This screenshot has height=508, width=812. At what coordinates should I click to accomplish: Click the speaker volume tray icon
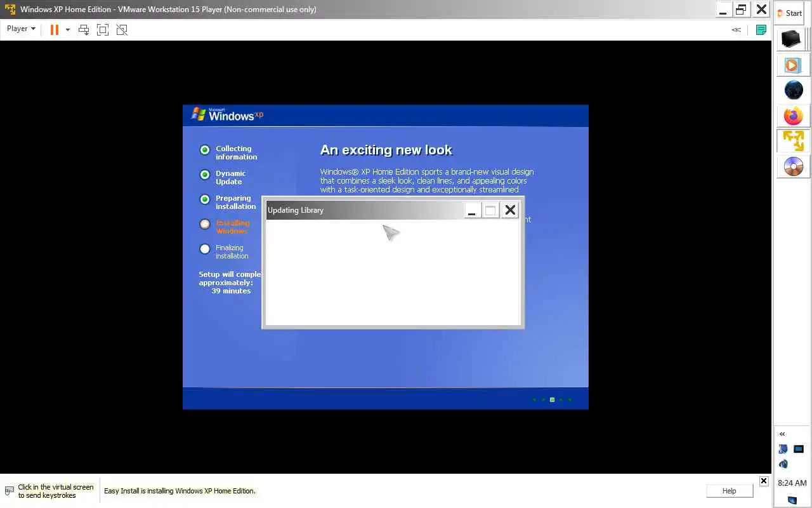click(783, 464)
